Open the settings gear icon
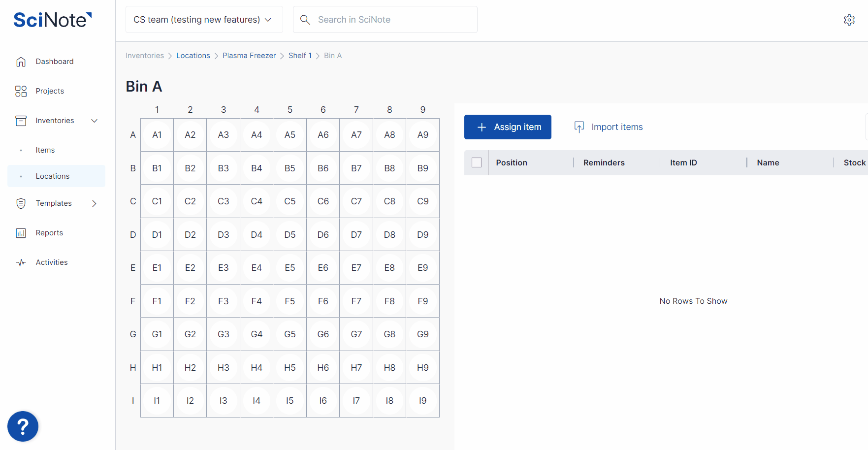The height and width of the screenshot is (450, 868). tap(849, 20)
